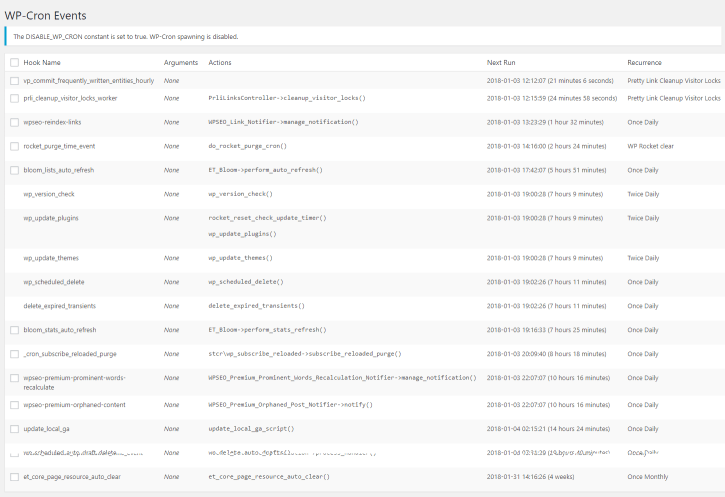
Task: Click the Next Run column header
Action: [x=501, y=63]
